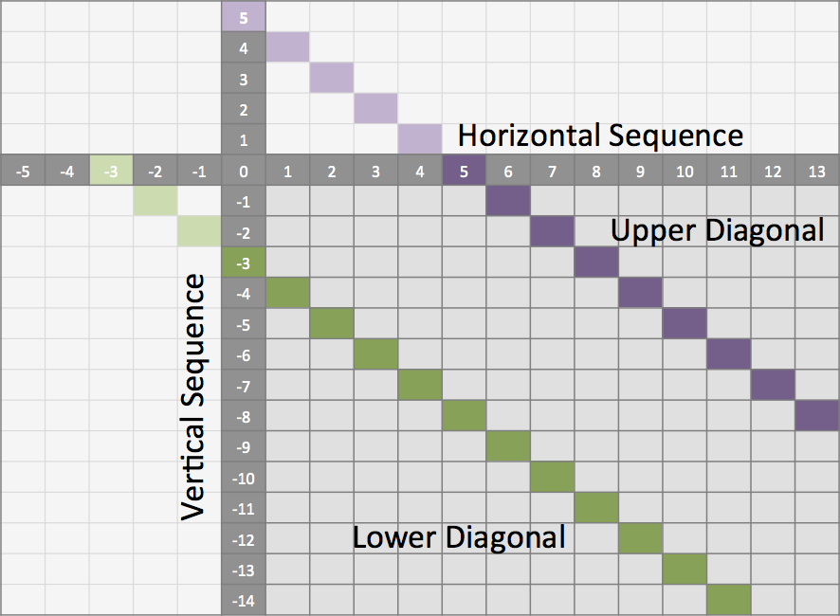Select the green cell in row -14, column 11
Viewport: 840px width, 616px height.
(729, 600)
